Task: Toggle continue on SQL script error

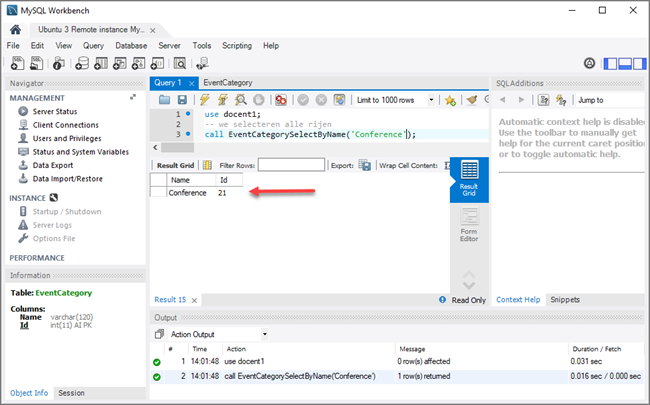Action: click(x=281, y=99)
